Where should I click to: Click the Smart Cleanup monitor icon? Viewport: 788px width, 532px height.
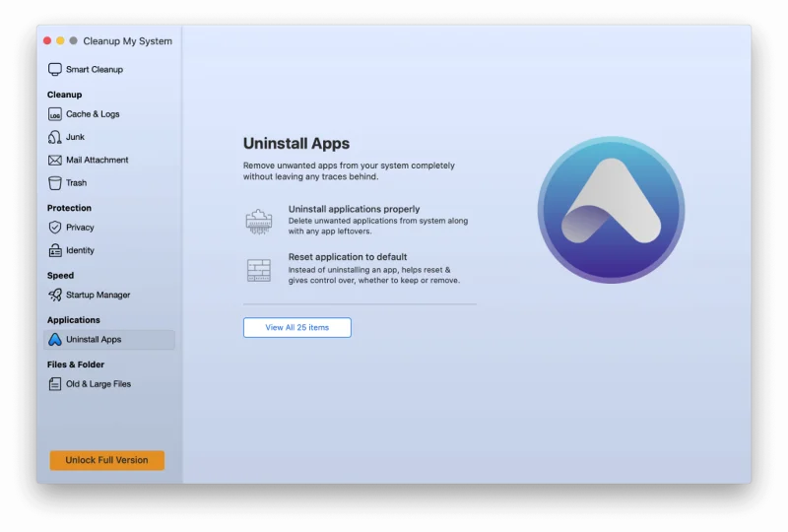(x=55, y=70)
